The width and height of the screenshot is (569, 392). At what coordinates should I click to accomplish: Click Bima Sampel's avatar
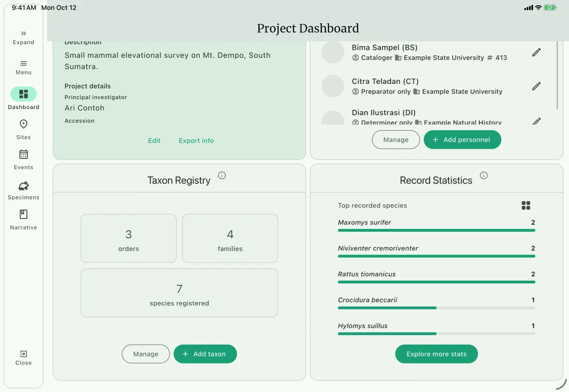(333, 52)
